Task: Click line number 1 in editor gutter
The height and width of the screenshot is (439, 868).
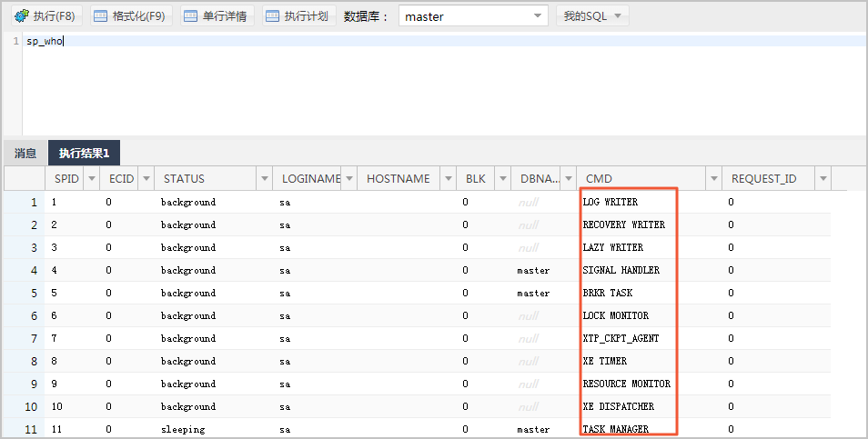Action: (16, 41)
